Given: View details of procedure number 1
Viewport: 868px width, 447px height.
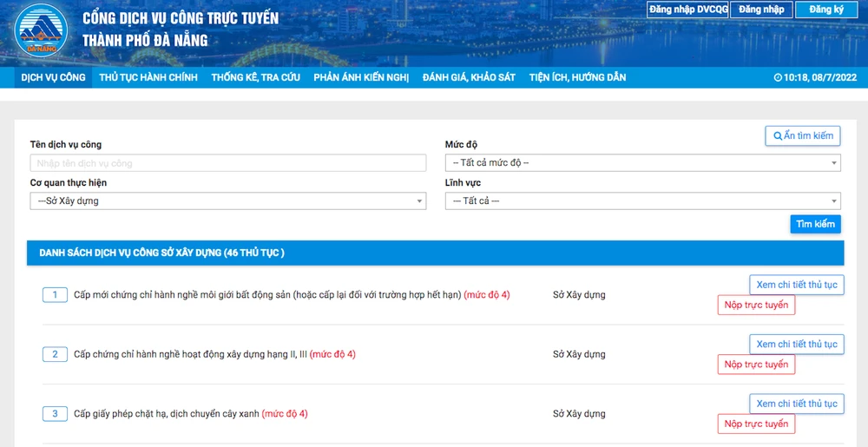Looking at the screenshot, I should 796,285.
